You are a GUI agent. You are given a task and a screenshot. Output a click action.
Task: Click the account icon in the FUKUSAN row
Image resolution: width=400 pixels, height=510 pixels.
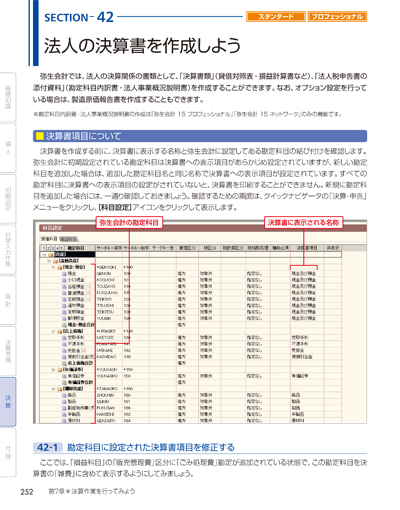click(x=64, y=408)
